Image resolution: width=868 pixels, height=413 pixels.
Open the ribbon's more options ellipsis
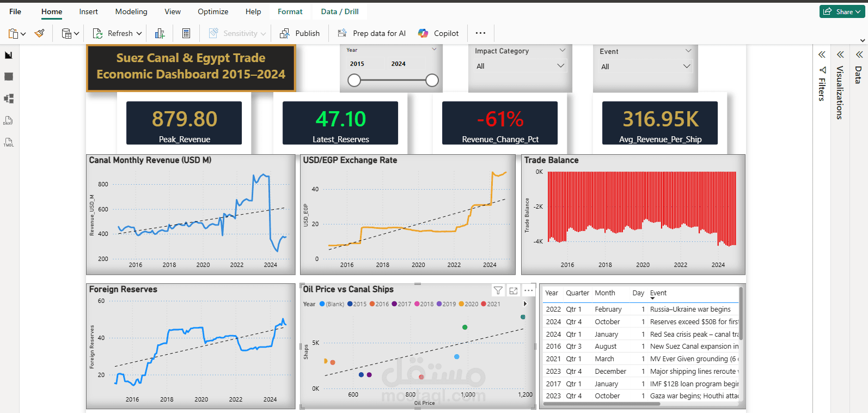(x=480, y=33)
